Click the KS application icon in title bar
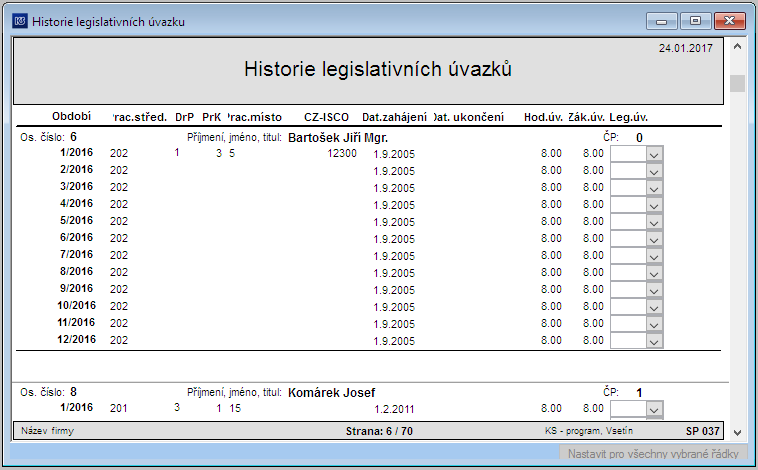This screenshot has width=758, height=470. click(x=20, y=21)
